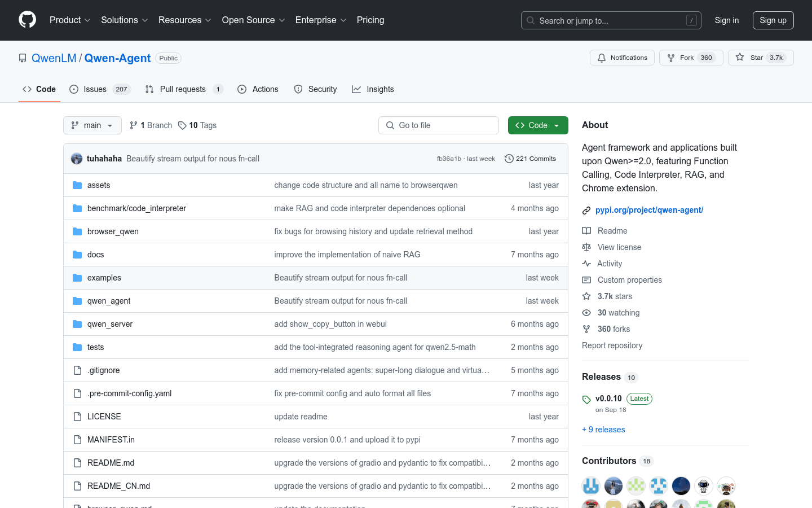Viewport: 812px width, 508px height.
Task: Click the Report repository link
Action: tap(612, 345)
